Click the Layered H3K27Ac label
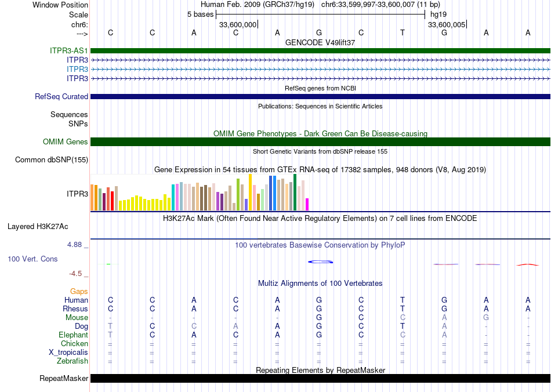551x392 pixels. click(x=38, y=227)
